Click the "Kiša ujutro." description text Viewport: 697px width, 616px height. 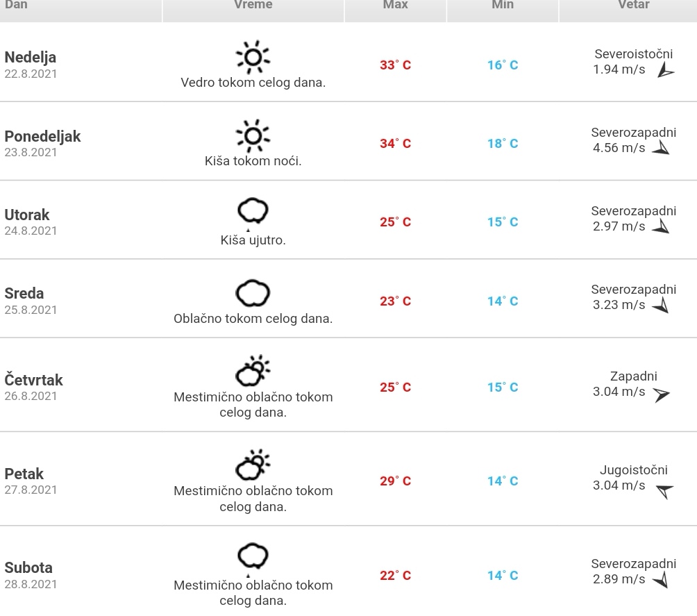tap(253, 240)
